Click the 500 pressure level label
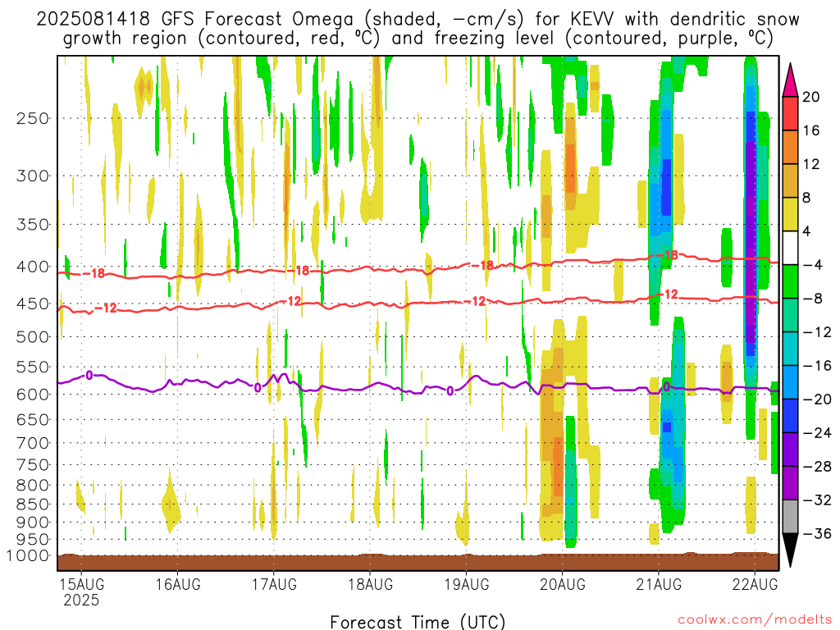This screenshot has height=630, width=840. point(33,337)
